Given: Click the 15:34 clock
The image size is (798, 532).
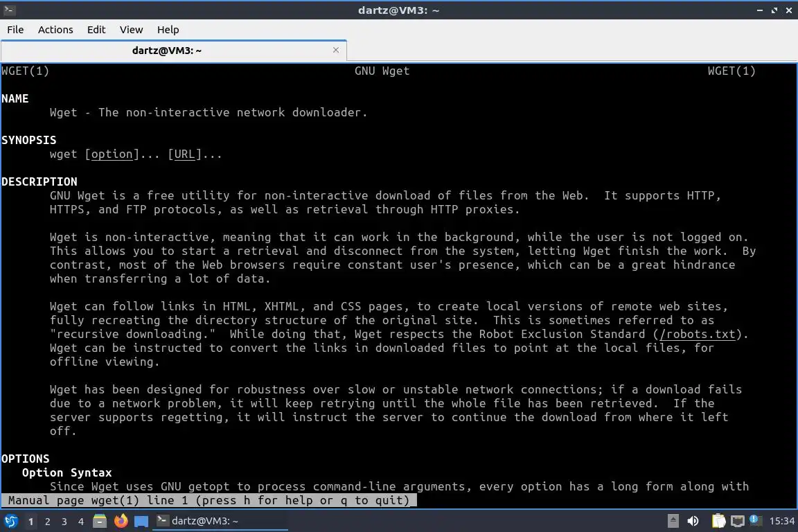Looking at the screenshot, I should [x=781, y=521].
